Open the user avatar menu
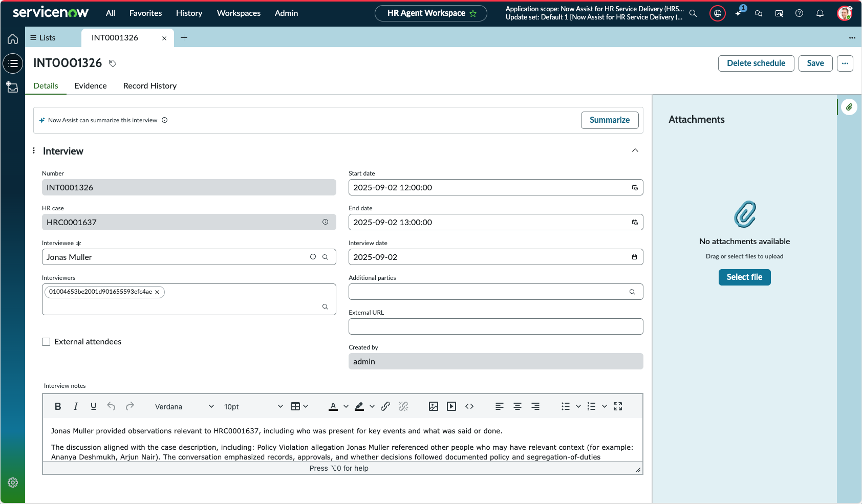Screen dimensions: 862x504 [x=845, y=13]
